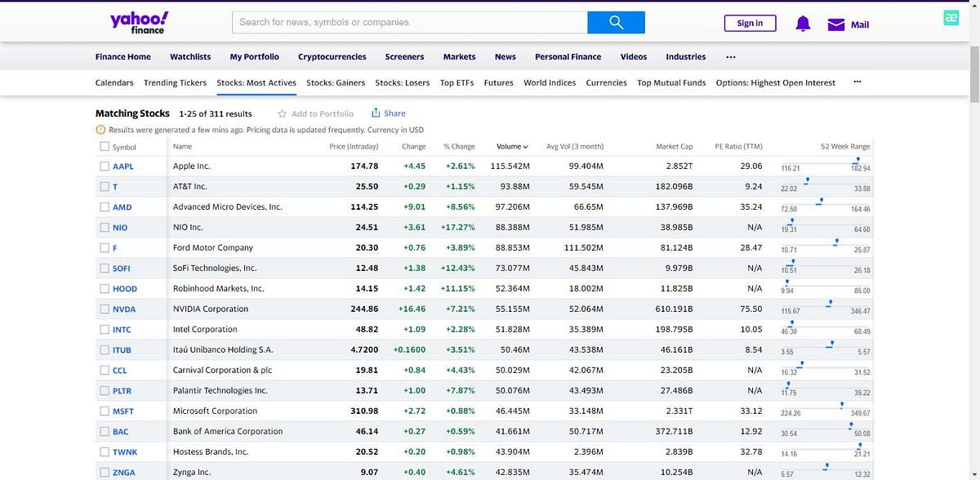Check the select-all checkbox in the header row
Viewport: 980px width, 480px height.
pyautogui.click(x=104, y=145)
